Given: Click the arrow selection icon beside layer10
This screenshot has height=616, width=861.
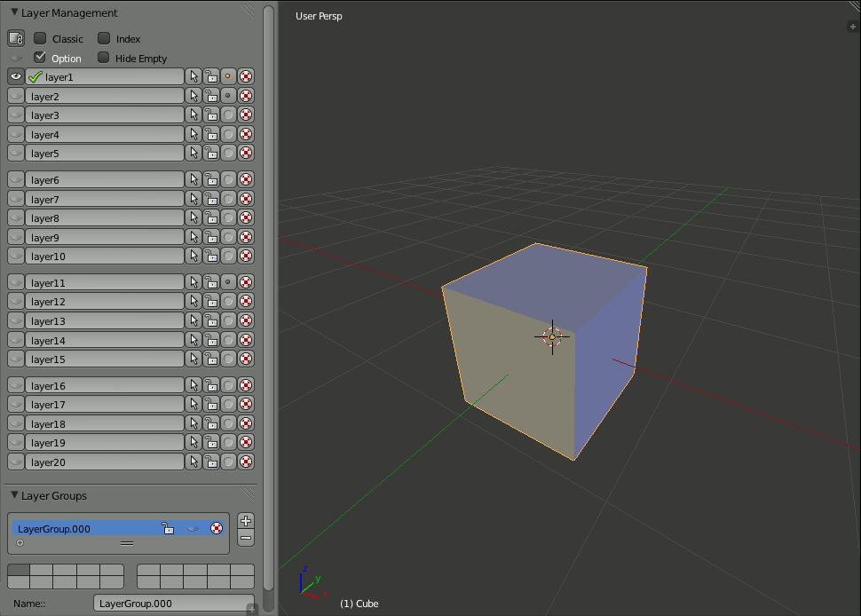Looking at the screenshot, I should pyautogui.click(x=193, y=256).
